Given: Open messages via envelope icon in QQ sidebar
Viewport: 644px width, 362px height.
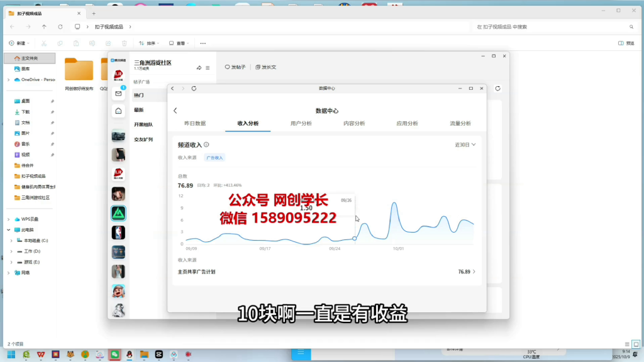Looking at the screenshot, I should coord(118,93).
